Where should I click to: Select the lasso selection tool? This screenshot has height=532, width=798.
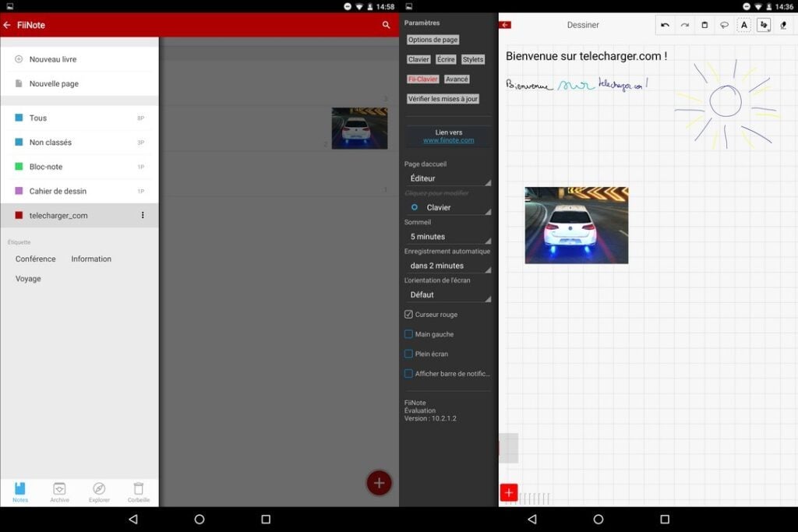pyautogui.click(x=724, y=25)
